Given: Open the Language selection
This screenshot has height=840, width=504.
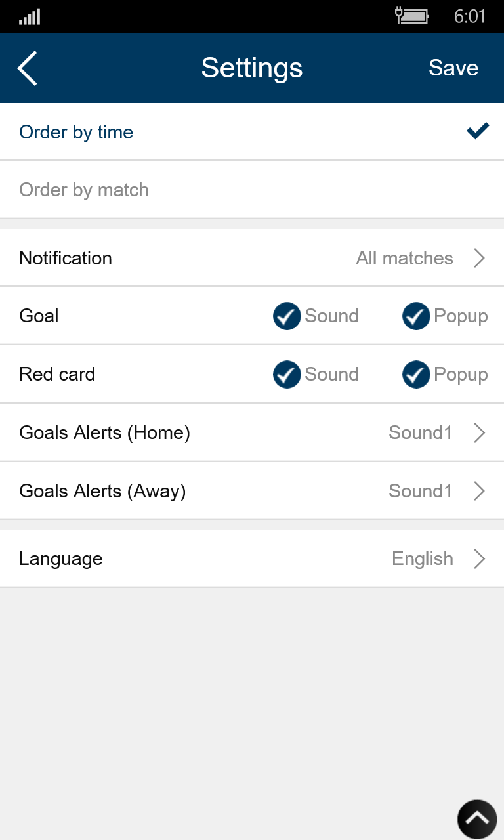Looking at the screenshot, I should tap(252, 558).
